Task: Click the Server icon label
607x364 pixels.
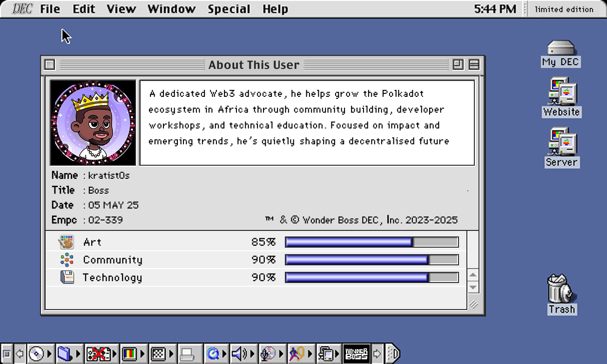Action: point(562,162)
